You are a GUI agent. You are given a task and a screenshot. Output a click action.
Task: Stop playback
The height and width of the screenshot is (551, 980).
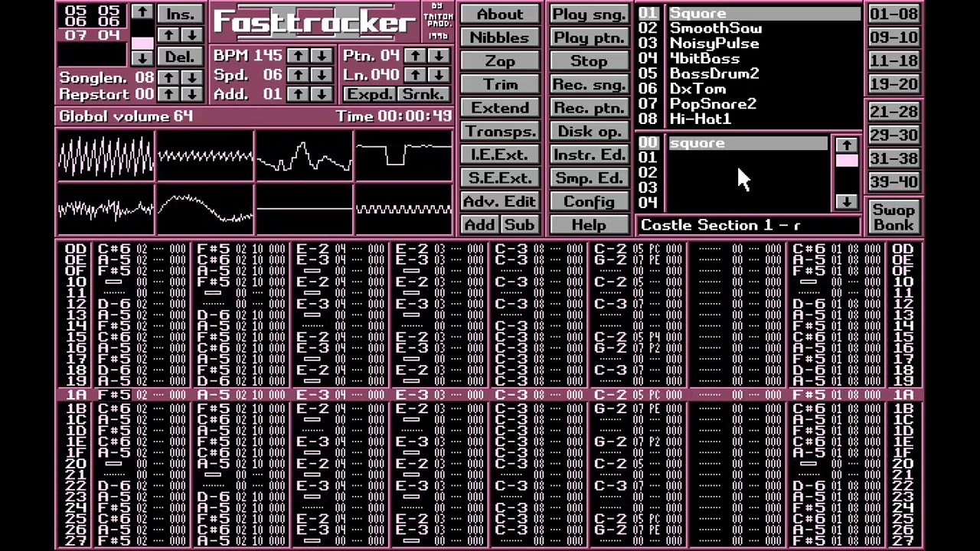pyautogui.click(x=588, y=61)
